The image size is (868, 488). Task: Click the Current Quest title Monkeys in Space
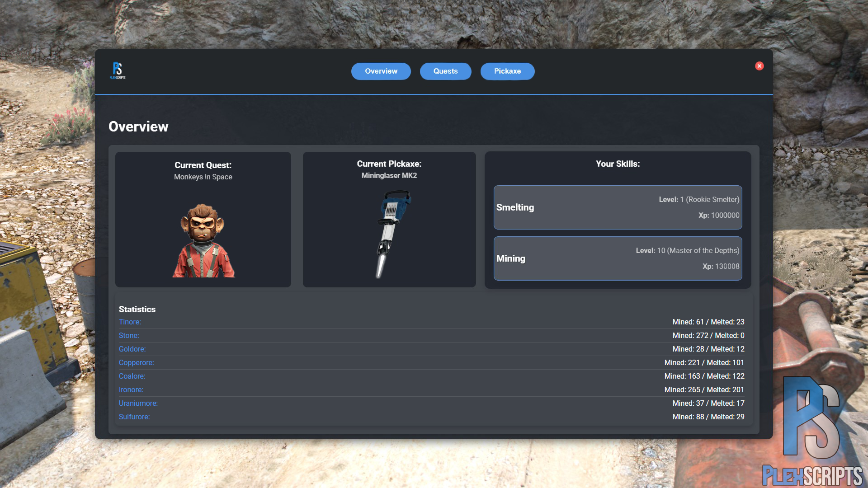pos(203,177)
